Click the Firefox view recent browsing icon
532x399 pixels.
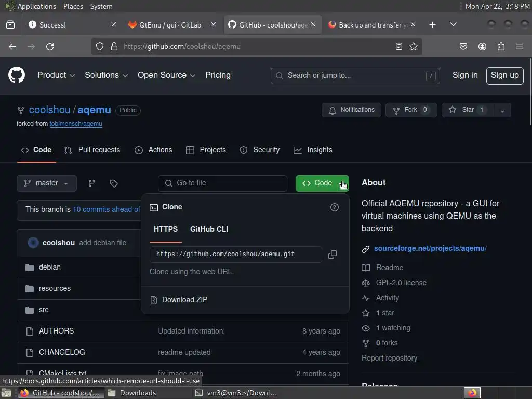[10, 24]
